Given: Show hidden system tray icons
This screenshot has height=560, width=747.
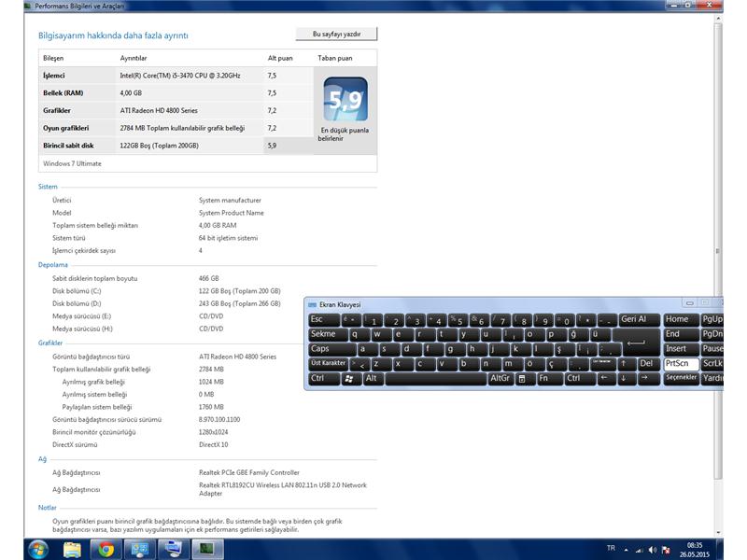Looking at the screenshot, I should click(x=626, y=550).
